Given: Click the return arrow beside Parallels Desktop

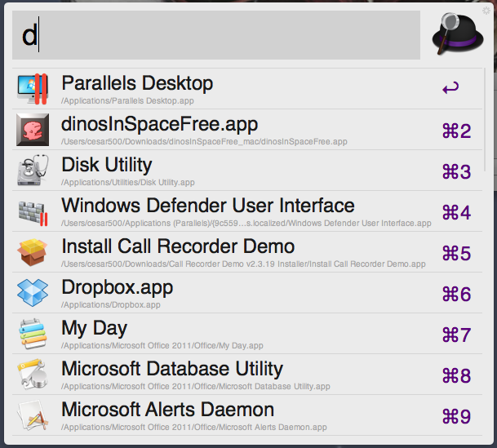Looking at the screenshot, I should (450, 88).
